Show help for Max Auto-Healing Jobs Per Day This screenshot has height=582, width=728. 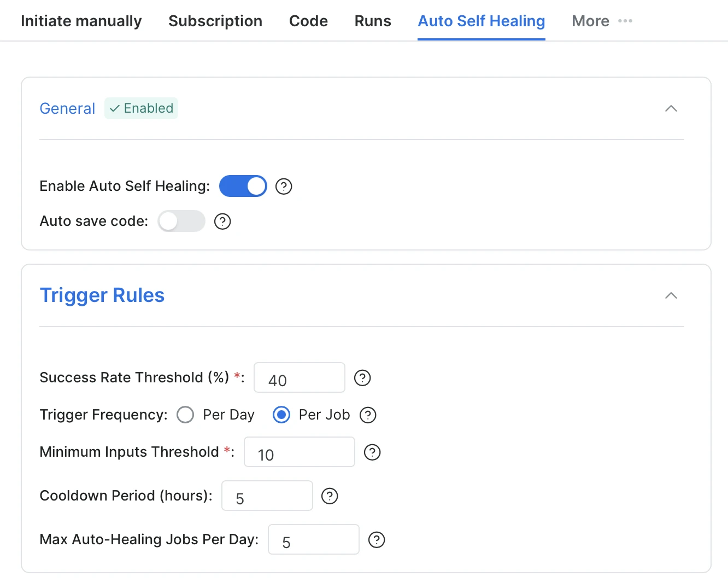coord(377,540)
